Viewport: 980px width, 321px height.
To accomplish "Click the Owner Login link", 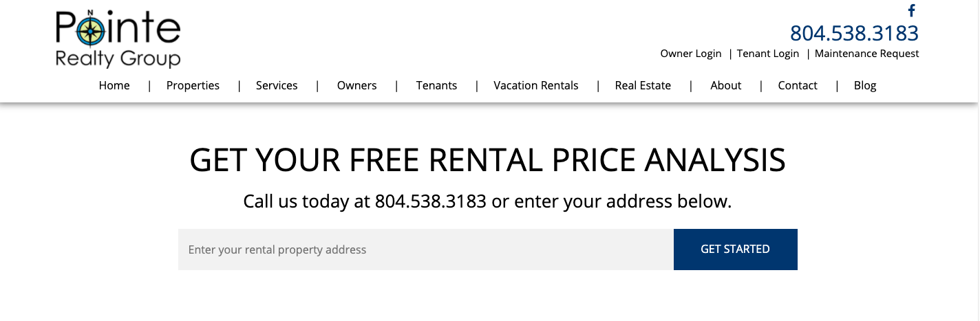I will pos(691,54).
